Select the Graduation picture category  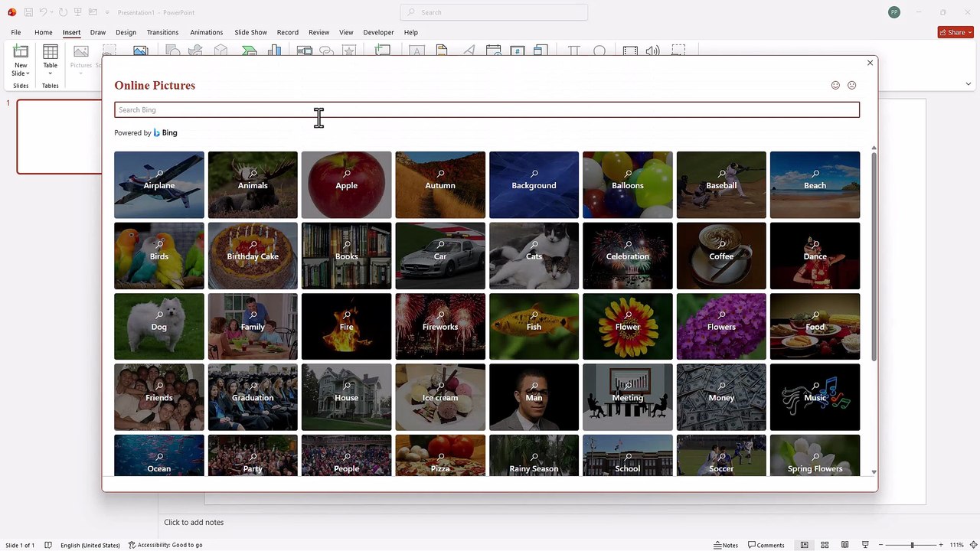coord(253,397)
